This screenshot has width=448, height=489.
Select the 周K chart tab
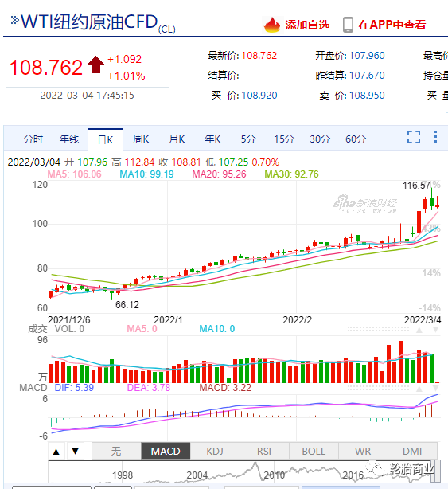(x=141, y=139)
